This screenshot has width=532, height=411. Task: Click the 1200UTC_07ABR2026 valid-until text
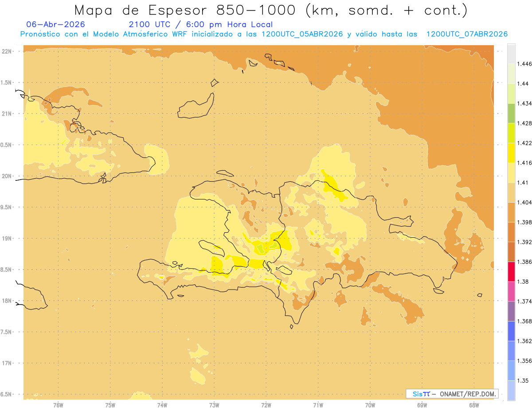tap(467, 34)
